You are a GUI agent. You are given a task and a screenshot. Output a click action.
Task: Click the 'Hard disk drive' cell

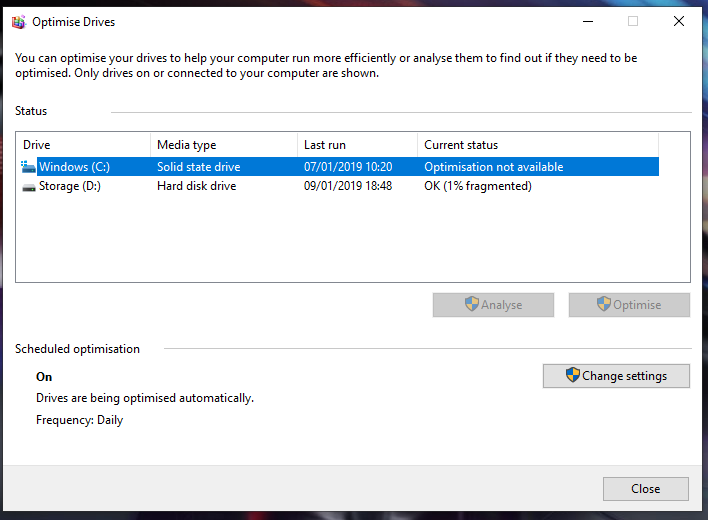pyautogui.click(x=197, y=186)
